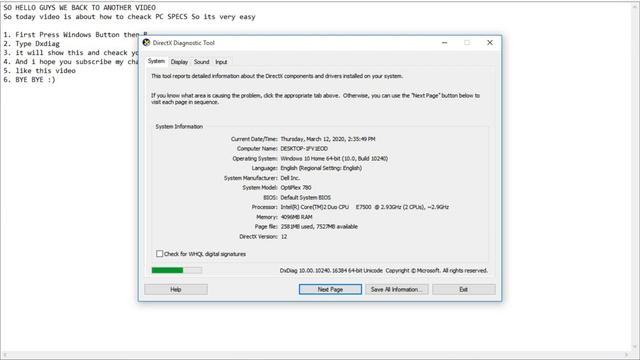Go to Next Page
Screen dimensions: 640x360
point(330,289)
